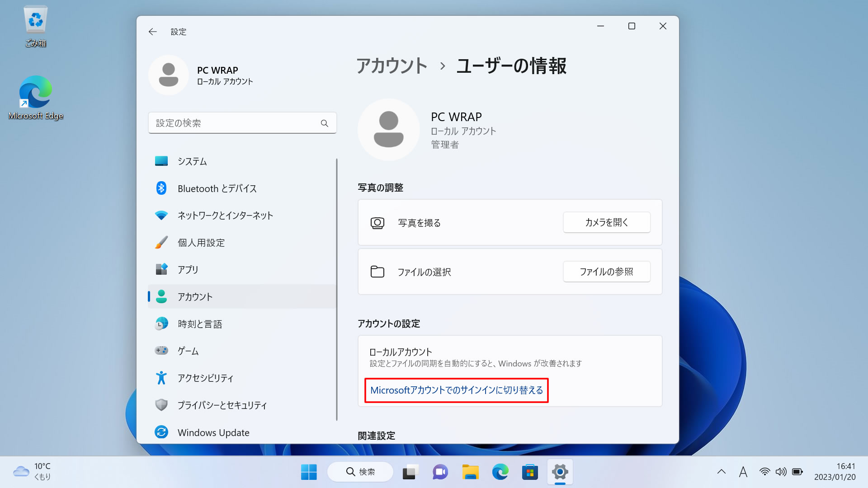Screen dimensions: 868x488
Task: Click the sidebar PC WRAP profile avatar
Action: [168, 75]
